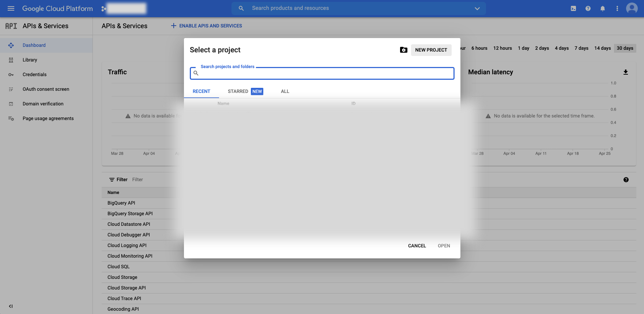Click plus icon to enable APIs

click(174, 26)
